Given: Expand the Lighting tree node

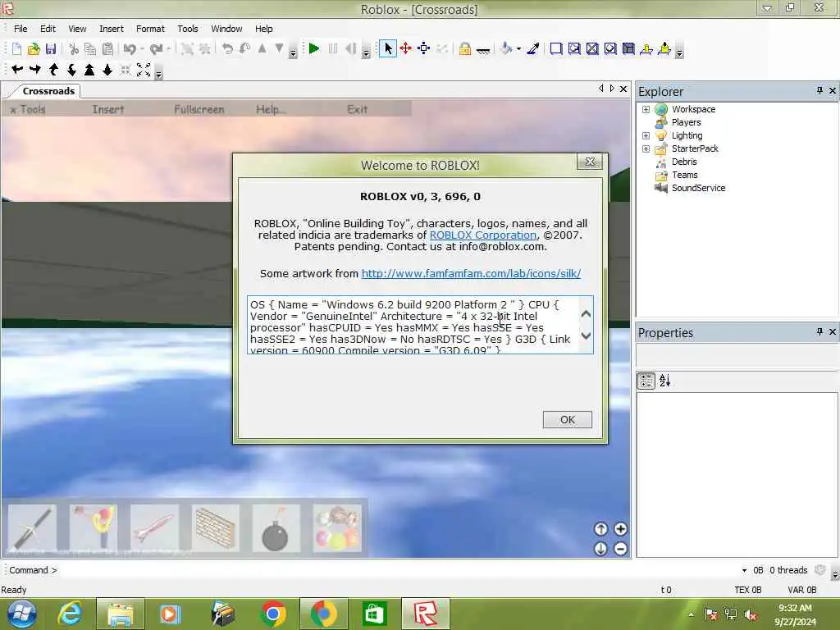Looking at the screenshot, I should pyautogui.click(x=646, y=135).
